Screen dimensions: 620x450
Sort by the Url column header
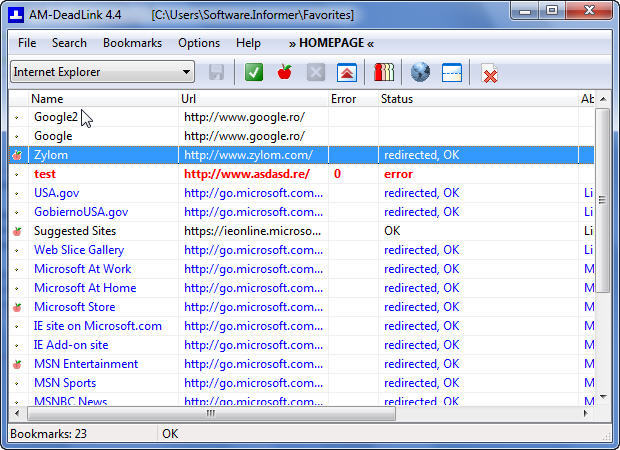coord(253,99)
